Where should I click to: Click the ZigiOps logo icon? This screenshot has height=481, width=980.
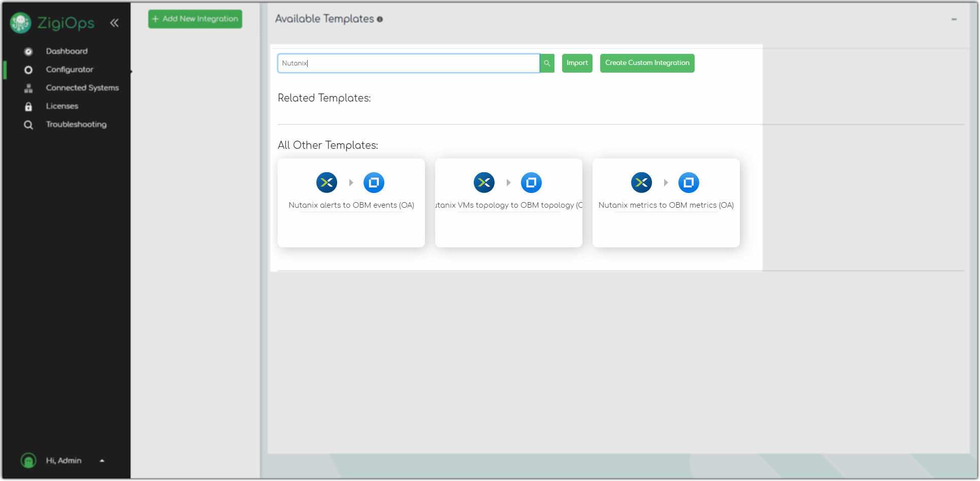(21, 23)
